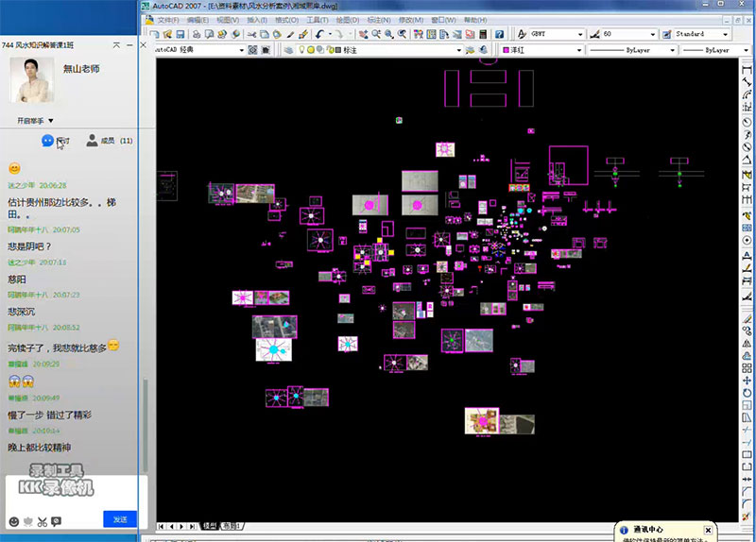Viewport: 756px width, 542px height.
Task: Click the chat message input field
Action: point(77,494)
